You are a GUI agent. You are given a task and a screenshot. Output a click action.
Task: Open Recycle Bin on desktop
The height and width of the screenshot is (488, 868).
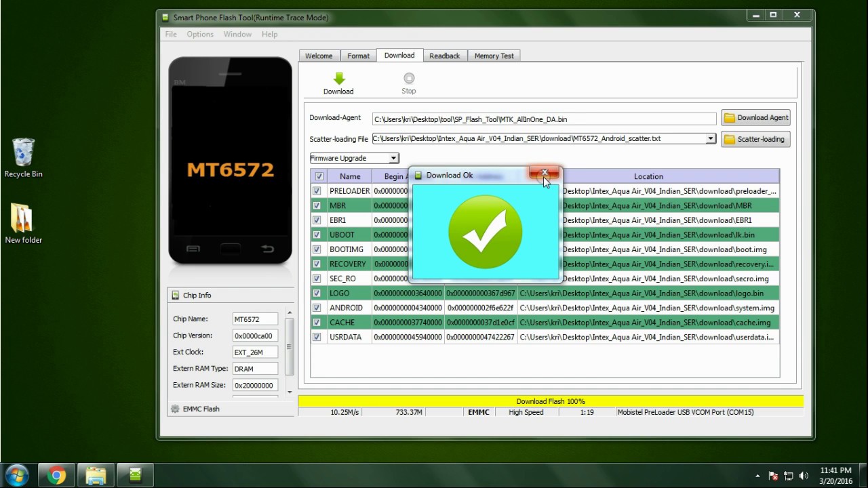[23, 157]
